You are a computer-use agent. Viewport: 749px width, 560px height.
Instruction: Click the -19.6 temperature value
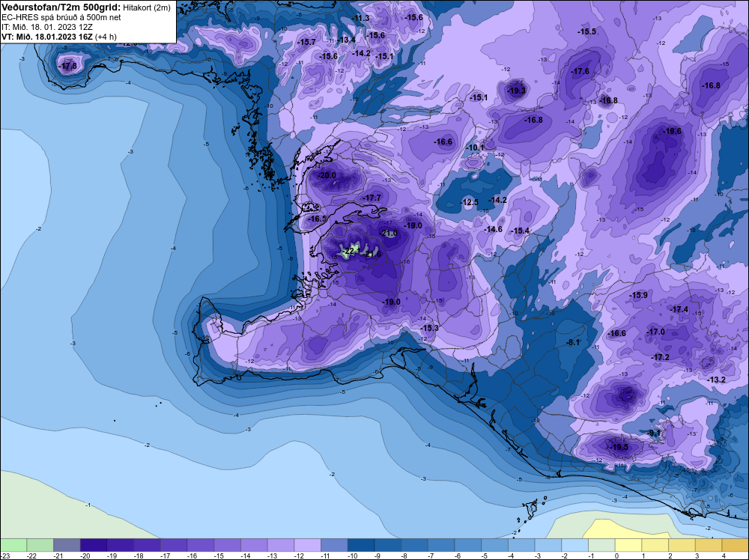(673, 131)
